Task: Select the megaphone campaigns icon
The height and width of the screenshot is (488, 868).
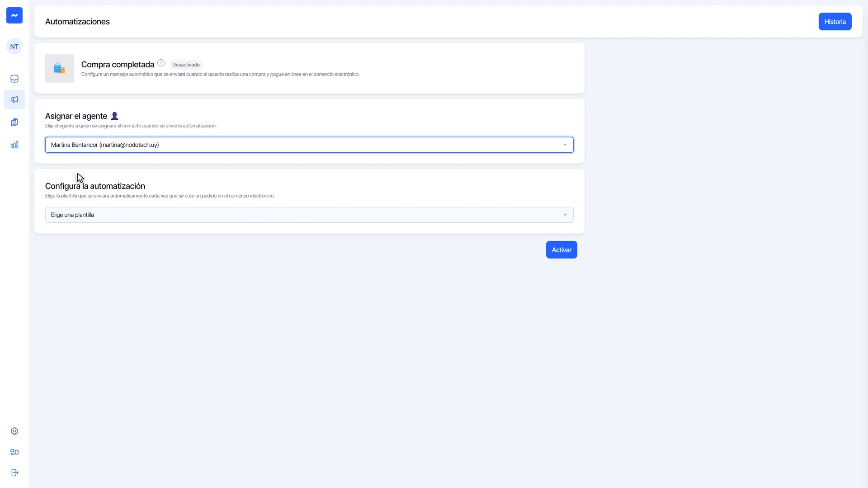Action: click(x=14, y=99)
